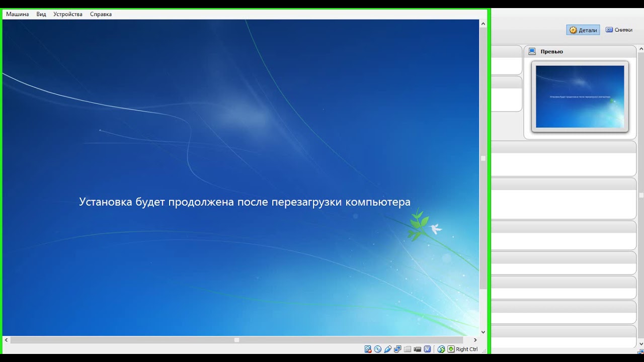Click the VM window scroll right arrow
Viewport: 644px width, 362px height.
pos(475,340)
